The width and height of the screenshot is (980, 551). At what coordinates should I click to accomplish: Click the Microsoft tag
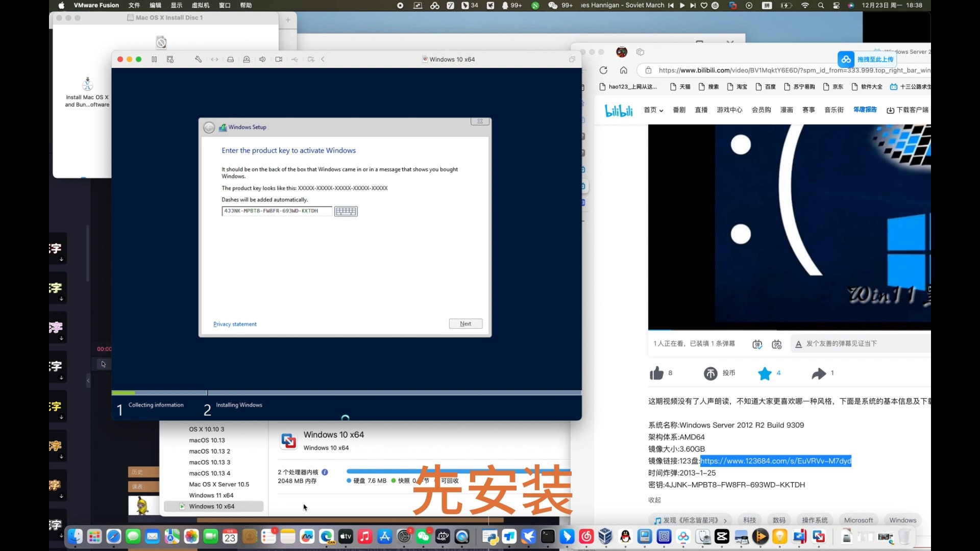pyautogui.click(x=859, y=520)
